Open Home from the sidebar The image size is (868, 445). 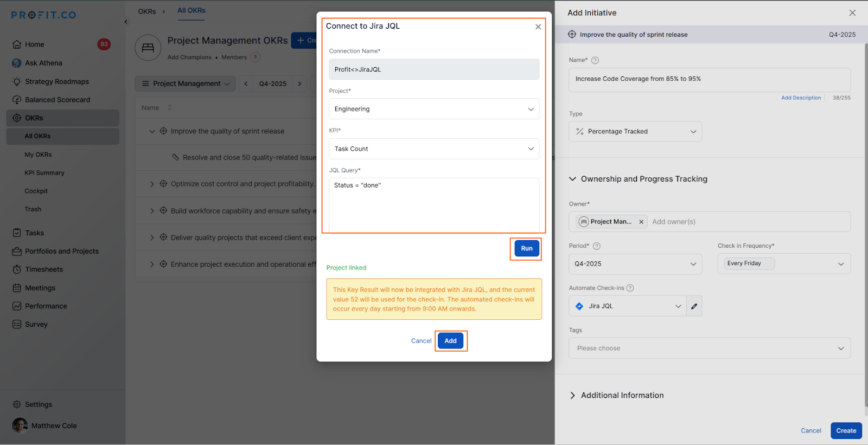[35, 44]
